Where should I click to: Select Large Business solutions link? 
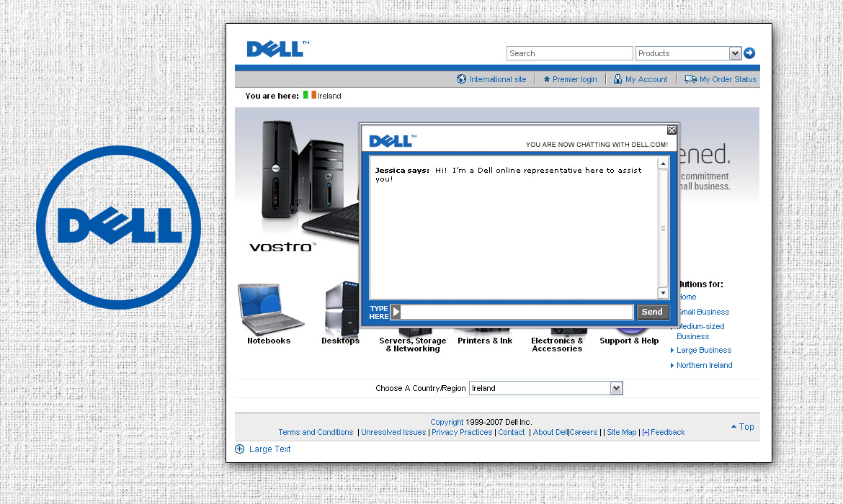point(704,350)
